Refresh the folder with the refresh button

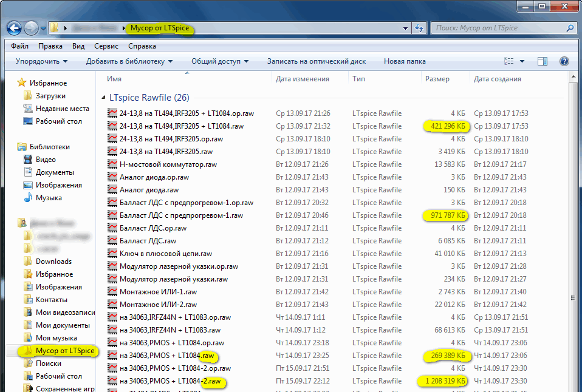click(419, 28)
